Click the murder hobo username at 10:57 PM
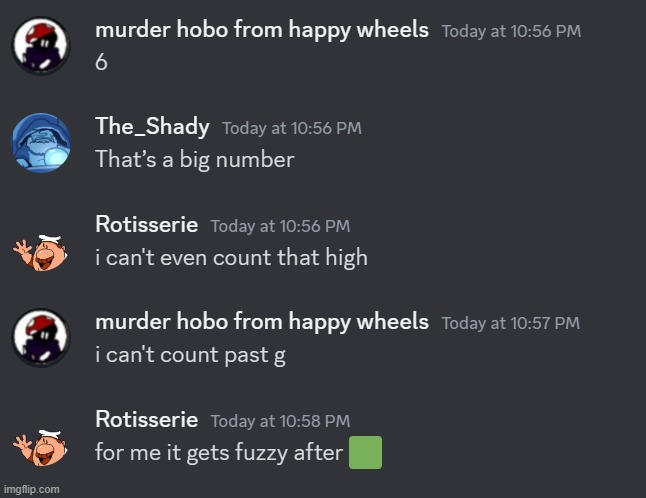The height and width of the screenshot is (498, 646). pyautogui.click(x=262, y=322)
